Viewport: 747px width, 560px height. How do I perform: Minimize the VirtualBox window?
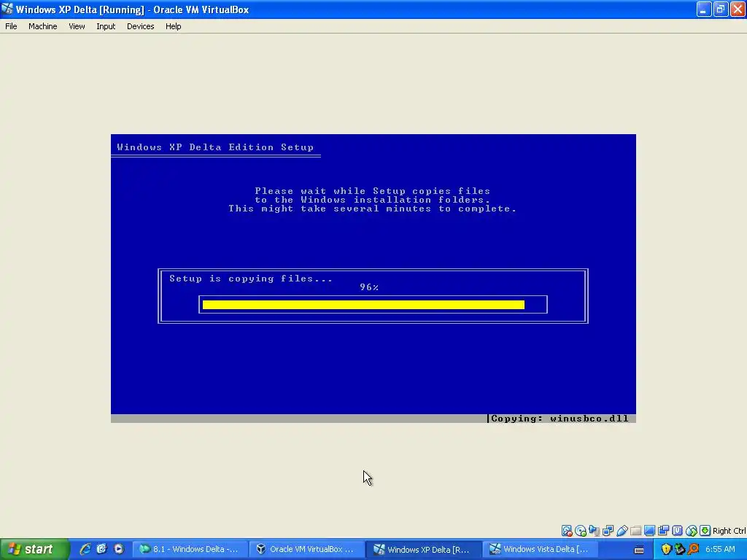click(703, 9)
